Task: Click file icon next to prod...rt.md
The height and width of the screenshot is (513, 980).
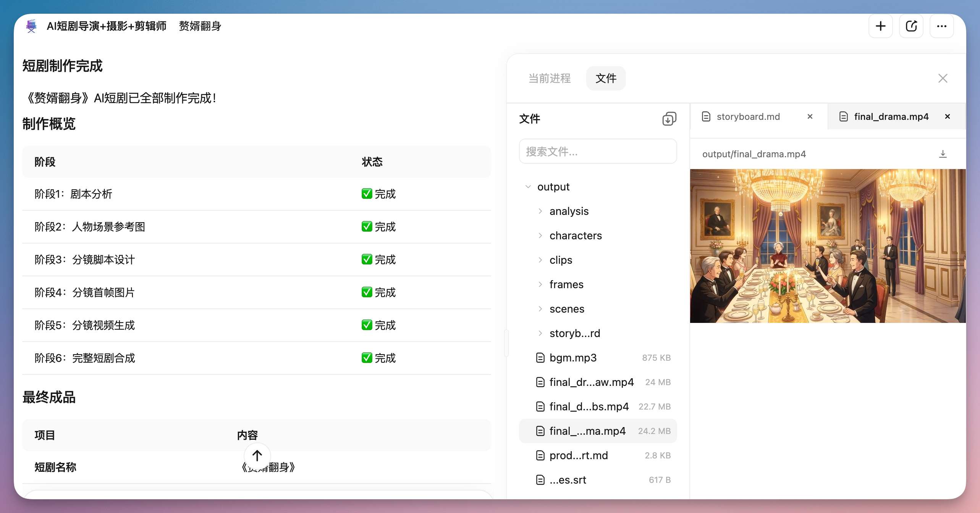Action: (x=540, y=455)
